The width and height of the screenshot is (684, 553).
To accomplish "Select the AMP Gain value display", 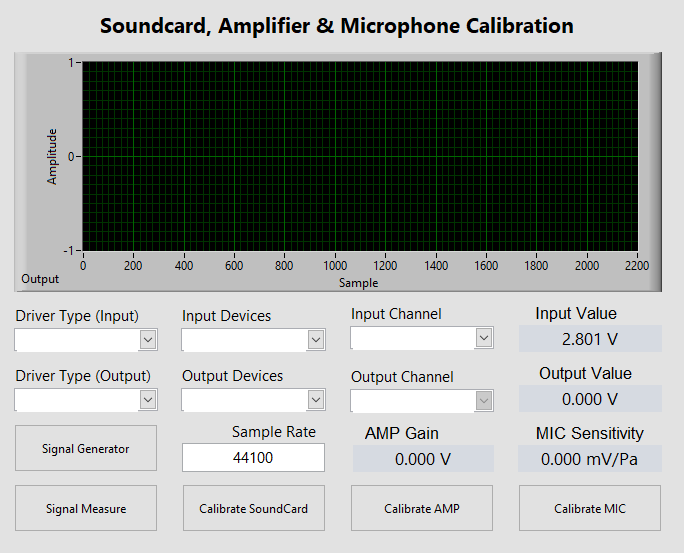I will (x=423, y=459).
